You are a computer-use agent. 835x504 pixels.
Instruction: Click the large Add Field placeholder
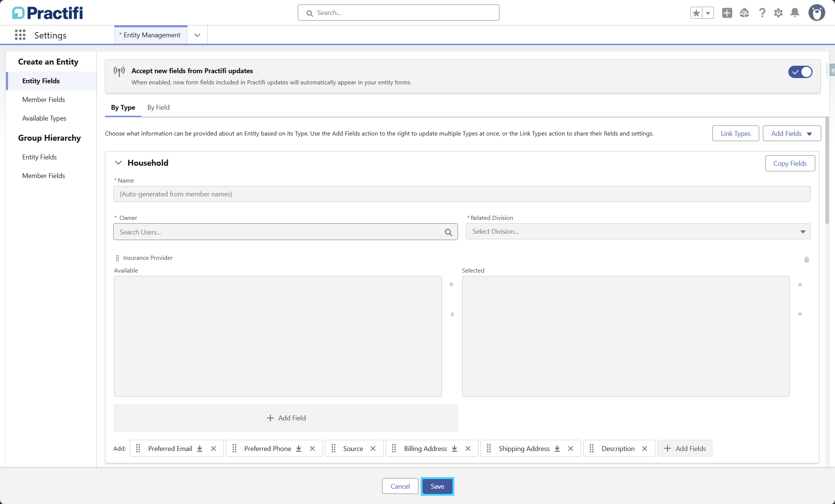click(286, 418)
